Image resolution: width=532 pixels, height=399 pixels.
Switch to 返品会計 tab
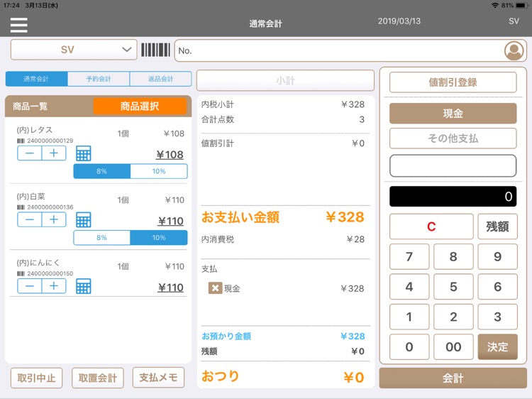160,79
